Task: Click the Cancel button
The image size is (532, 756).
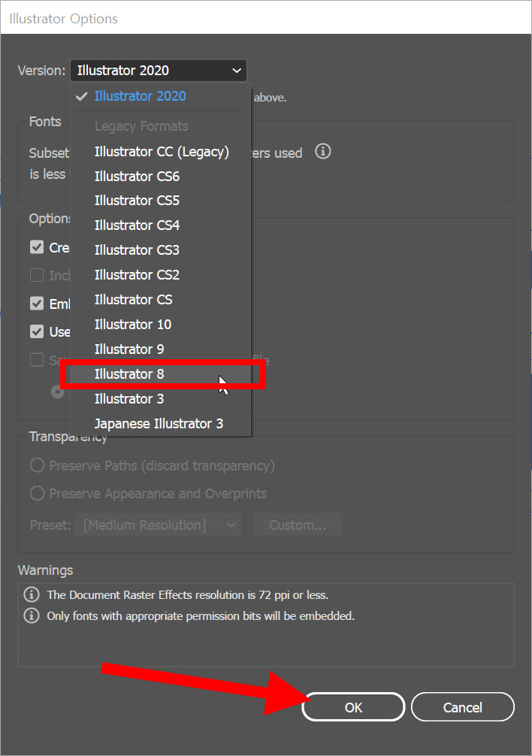Action: [x=463, y=707]
